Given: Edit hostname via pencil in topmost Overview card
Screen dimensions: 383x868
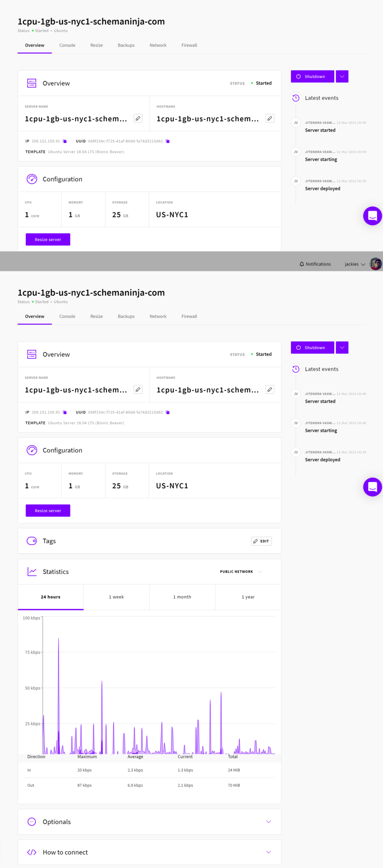Looking at the screenshot, I should [x=270, y=119].
